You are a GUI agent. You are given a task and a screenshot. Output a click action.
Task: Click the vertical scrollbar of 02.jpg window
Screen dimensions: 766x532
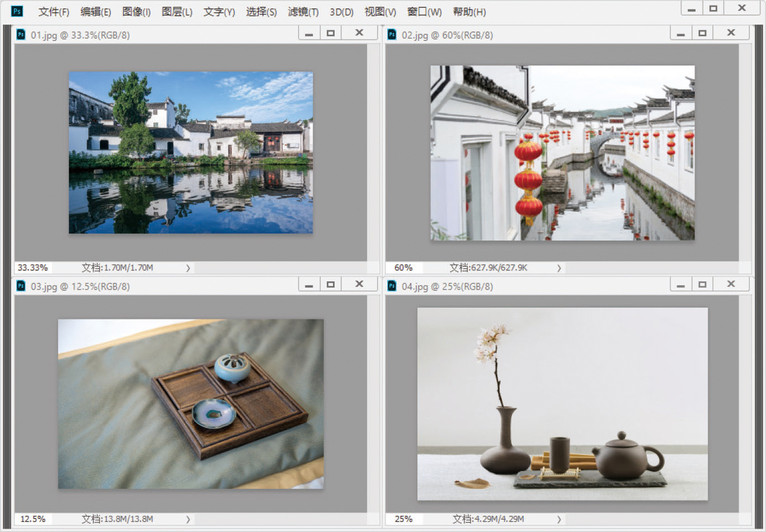tap(745, 152)
